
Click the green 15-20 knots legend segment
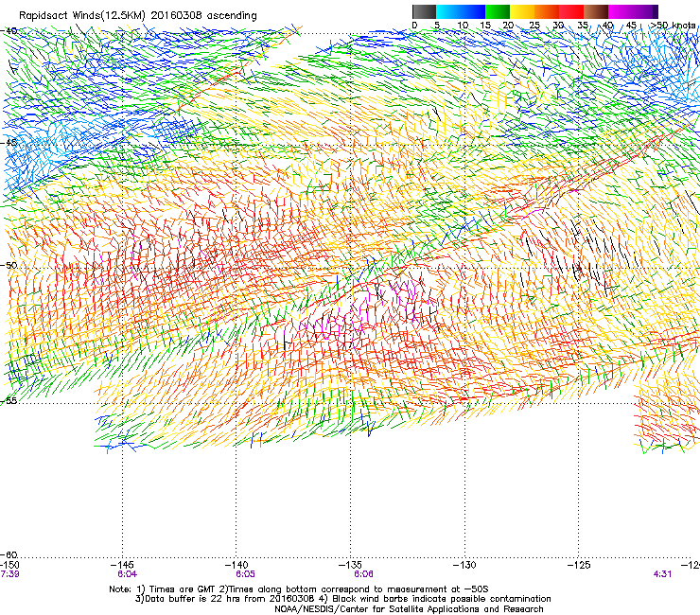tap(498, 11)
